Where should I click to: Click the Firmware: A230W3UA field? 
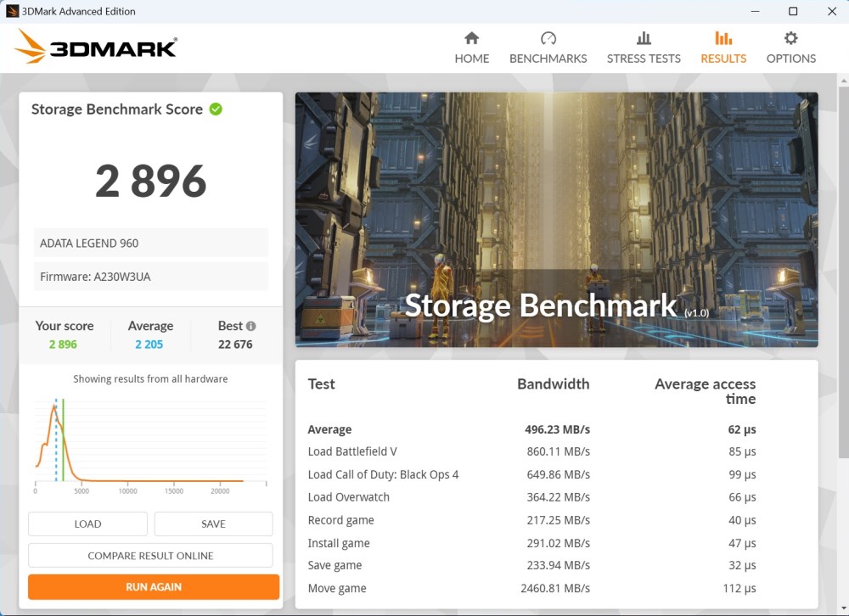click(150, 277)
